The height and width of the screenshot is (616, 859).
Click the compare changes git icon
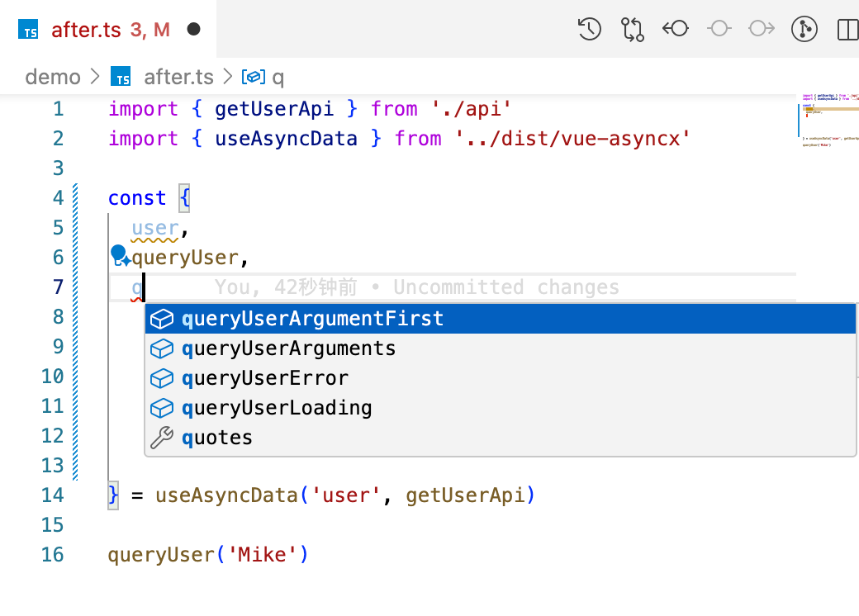[x=633, y=30]
